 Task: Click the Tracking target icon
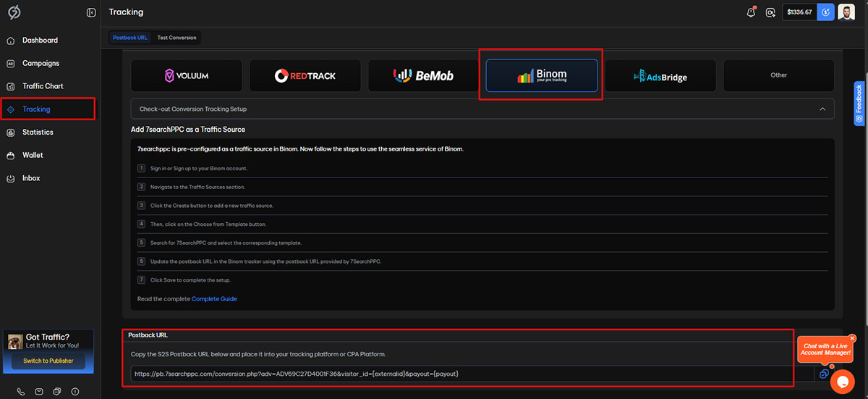pyautogui.click(x=11, y=109)
